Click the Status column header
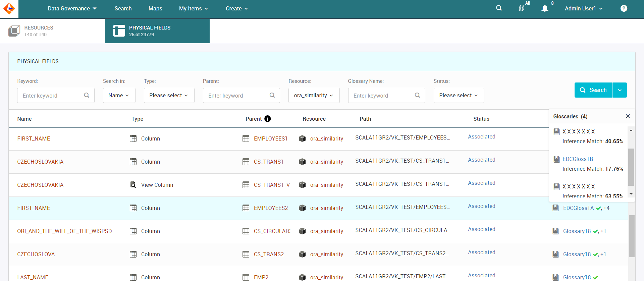 coord(481,119)
